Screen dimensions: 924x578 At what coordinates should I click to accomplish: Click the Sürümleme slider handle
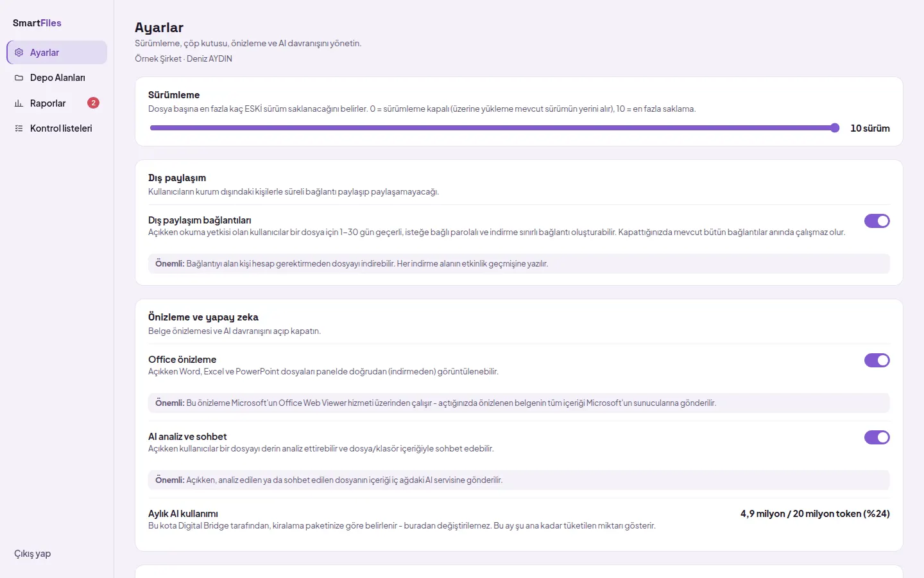pos(835,128)
